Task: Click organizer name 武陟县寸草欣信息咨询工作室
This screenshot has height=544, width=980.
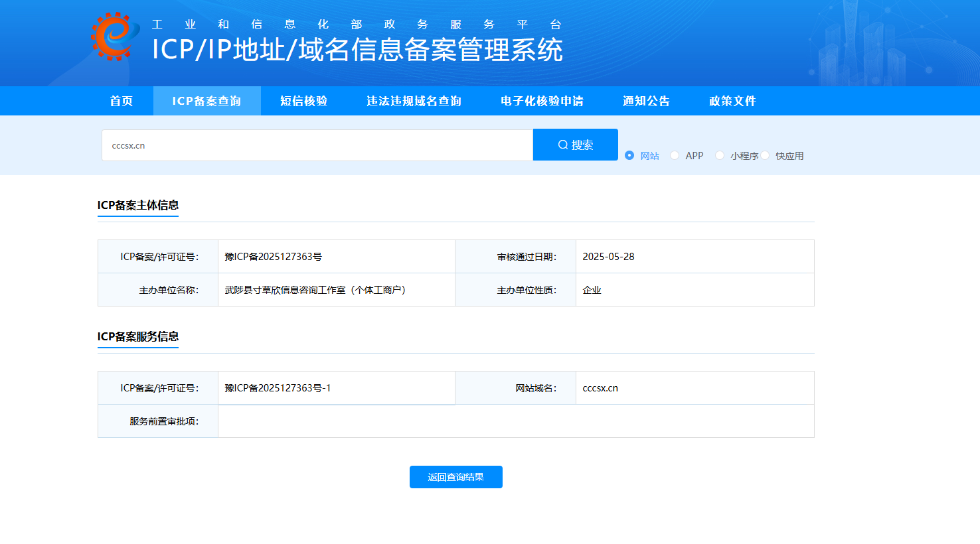Action: 315,290
